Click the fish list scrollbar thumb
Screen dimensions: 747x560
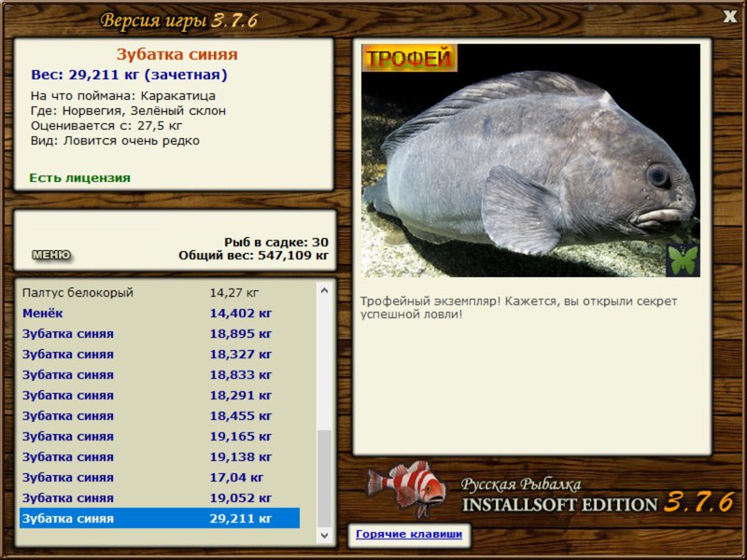pos(324,478)
